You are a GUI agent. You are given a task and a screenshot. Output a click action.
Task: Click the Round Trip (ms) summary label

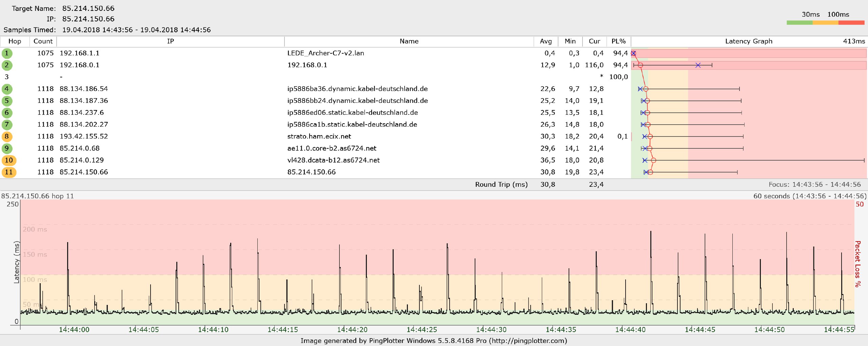[x=501, y=184]
